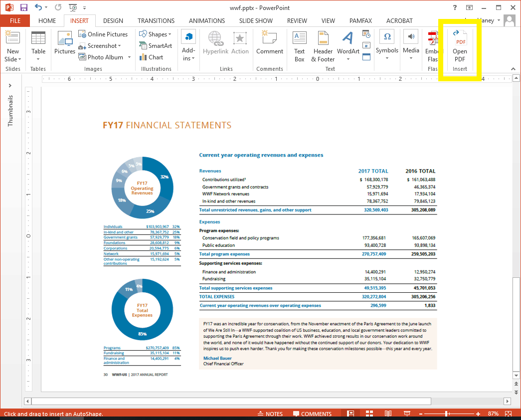Insert a Text Box
Screen dimensions: 521x420
pos(299,46)
